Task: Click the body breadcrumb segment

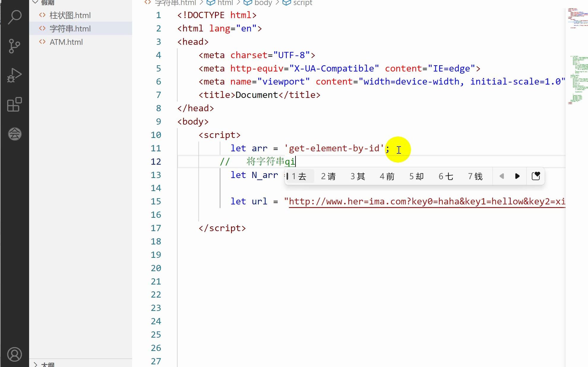Action: coord(263,3)
